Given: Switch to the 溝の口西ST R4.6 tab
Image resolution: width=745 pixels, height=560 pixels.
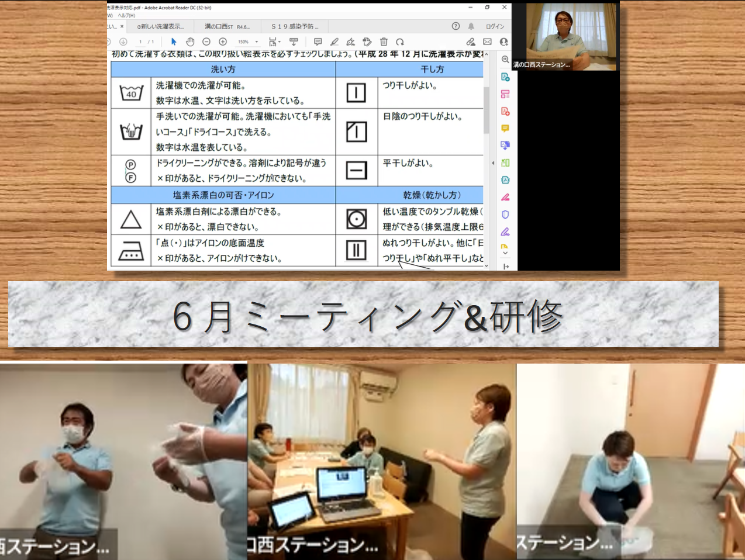Looking at the screenshot, I should point(227,26).
